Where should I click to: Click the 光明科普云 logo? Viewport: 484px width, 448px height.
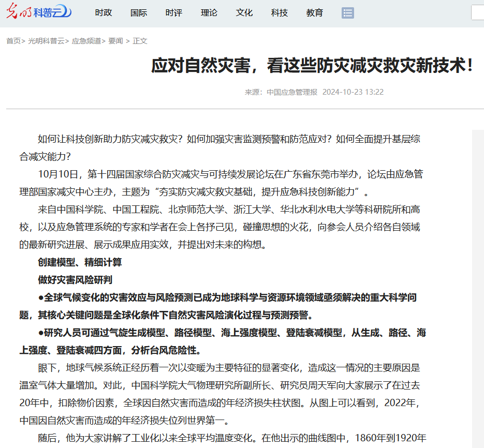39,13
